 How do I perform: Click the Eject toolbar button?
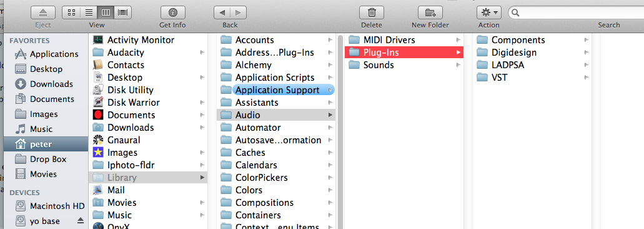[42, 13]
